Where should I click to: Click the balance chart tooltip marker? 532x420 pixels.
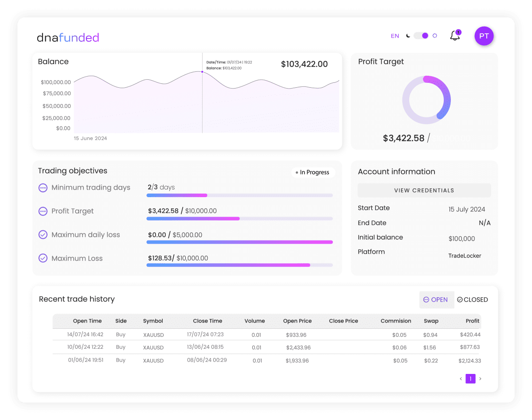202,71
